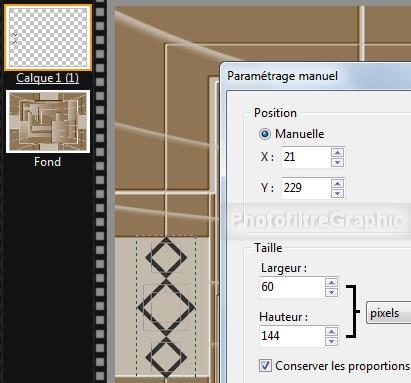Increase the X position value
The width and height of the screenshot is (411, 383).
point(337,153)
